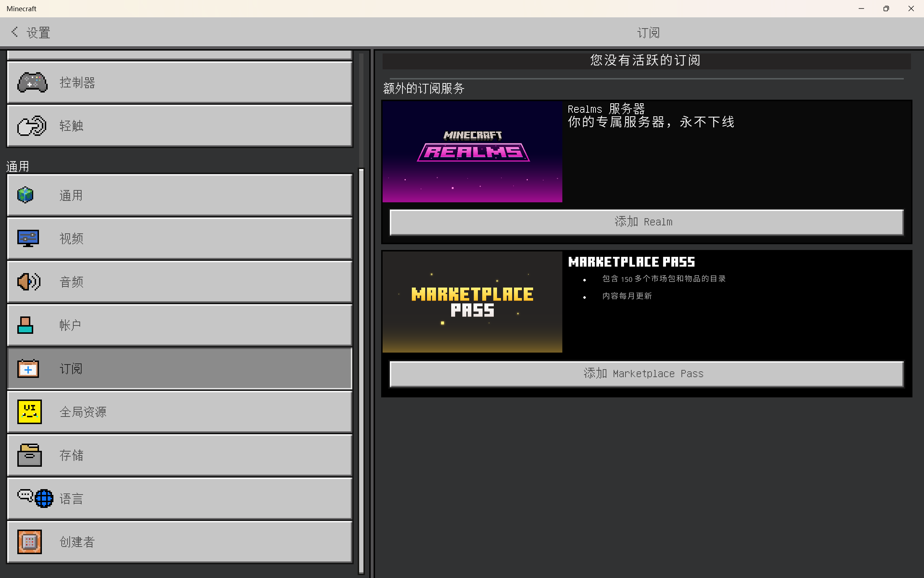Minimize the Minecraft window

[x=862, y=8]
